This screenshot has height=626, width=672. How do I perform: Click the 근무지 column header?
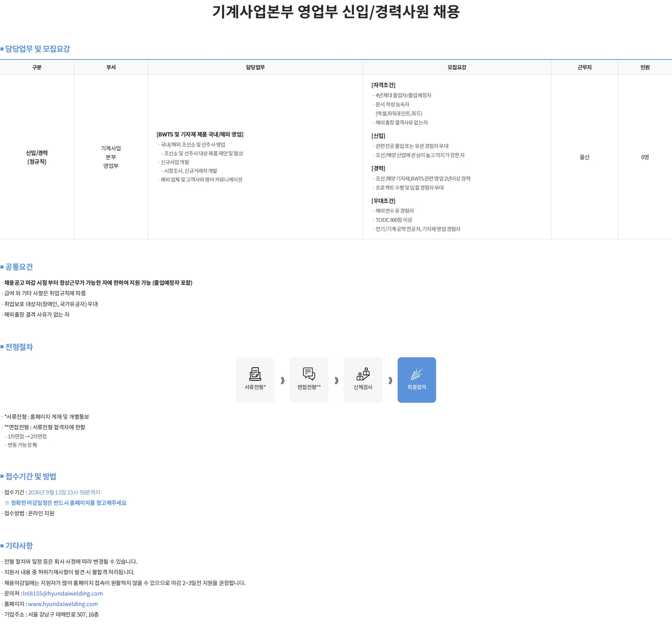(584, 67)
